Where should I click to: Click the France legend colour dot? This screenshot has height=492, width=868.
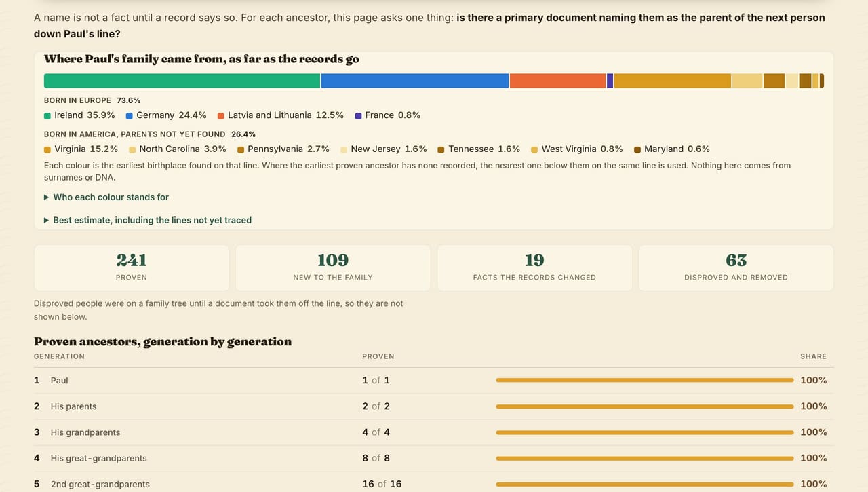pyautogui.click(x=358, y=116)
